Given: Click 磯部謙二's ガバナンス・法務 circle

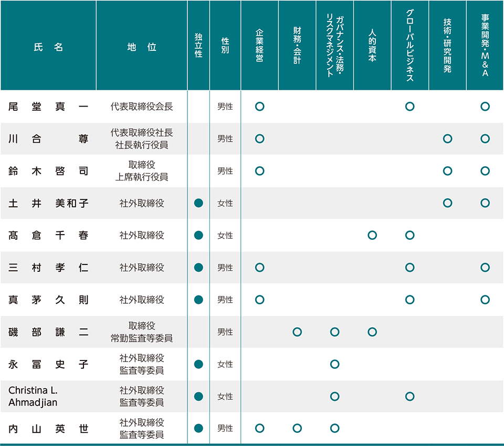Looking at the screenshot, I should [334, 332].
